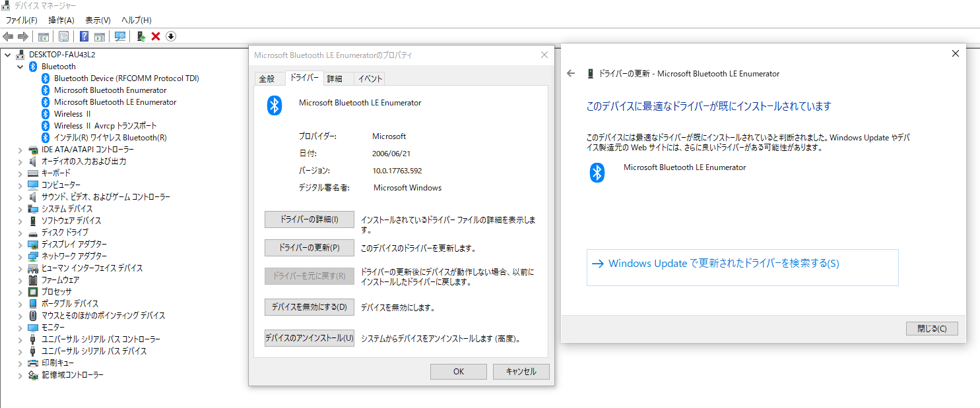Click the DESKTOP-FAU43L2 computer node
Image resolution: width=980 pixels, height=408 pixels.
point(62,55)
